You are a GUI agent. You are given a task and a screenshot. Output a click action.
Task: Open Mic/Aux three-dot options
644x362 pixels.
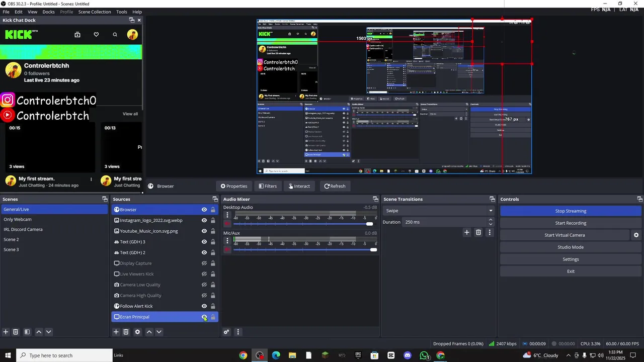point(227,240)
